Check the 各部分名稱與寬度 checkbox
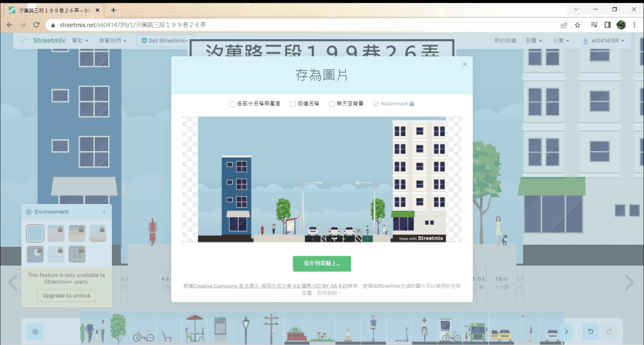Image resolution: width=644 pixels, height=345 pixels. tap(232, 104)
